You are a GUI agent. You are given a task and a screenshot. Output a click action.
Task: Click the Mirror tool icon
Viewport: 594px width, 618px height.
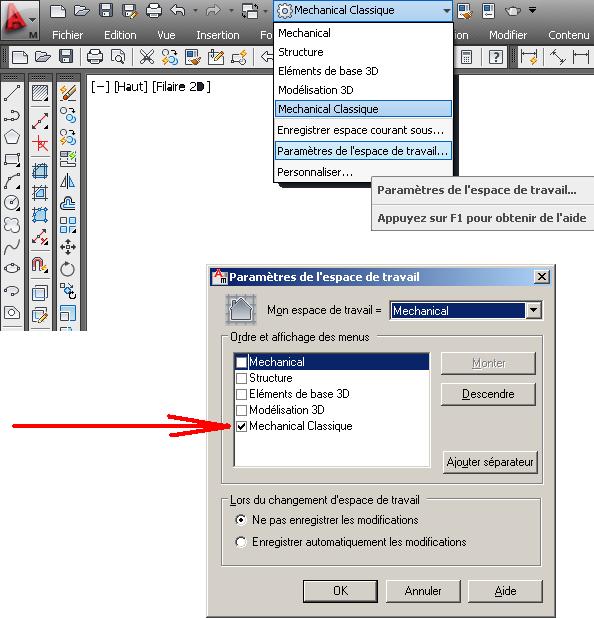(68, 181)
